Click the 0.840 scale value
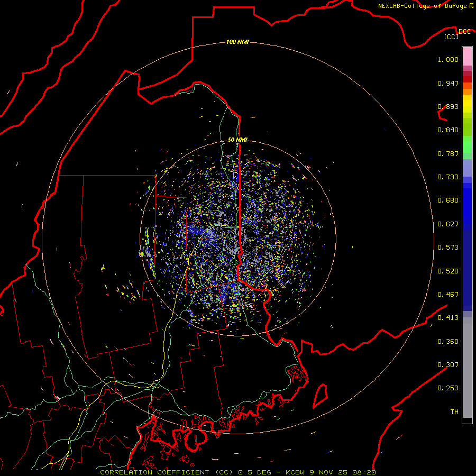Screen dimensions: 476x476 click(448, 130)
